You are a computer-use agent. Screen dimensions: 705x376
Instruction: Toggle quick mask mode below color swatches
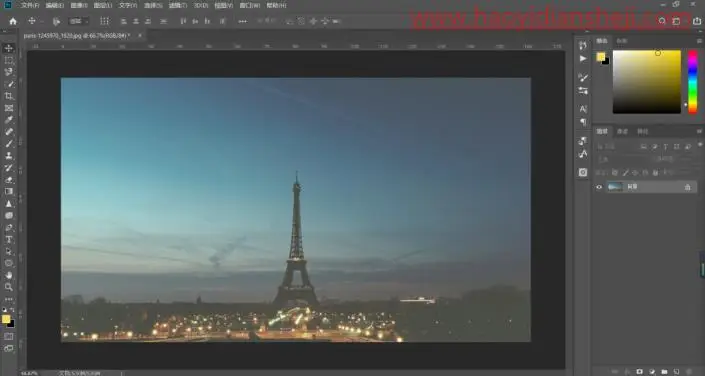(x=9, y=336)
